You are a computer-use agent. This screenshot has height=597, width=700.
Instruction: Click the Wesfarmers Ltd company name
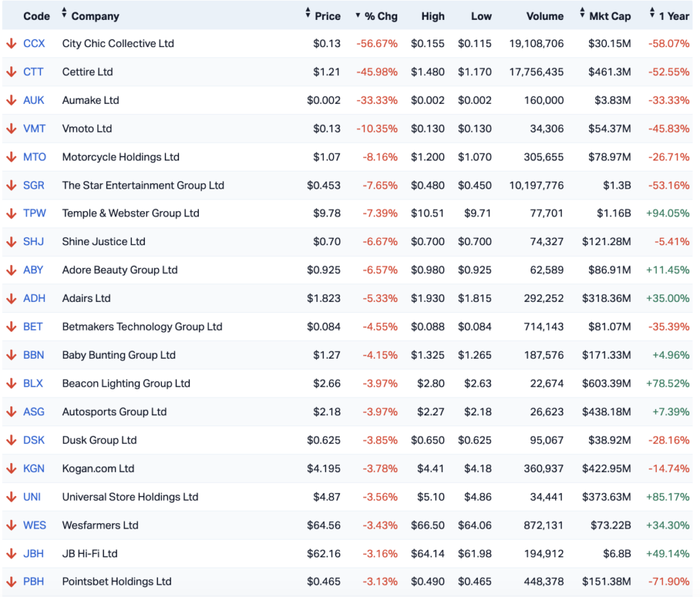100,525
